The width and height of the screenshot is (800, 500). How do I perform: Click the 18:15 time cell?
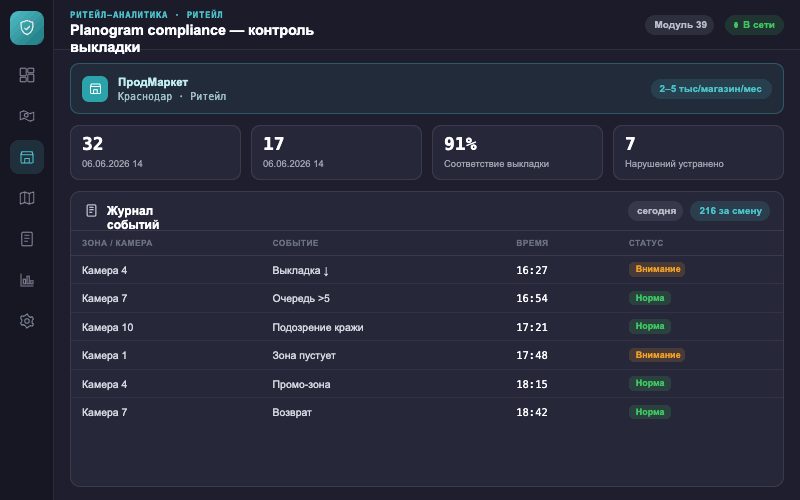[x=532, y=384]
